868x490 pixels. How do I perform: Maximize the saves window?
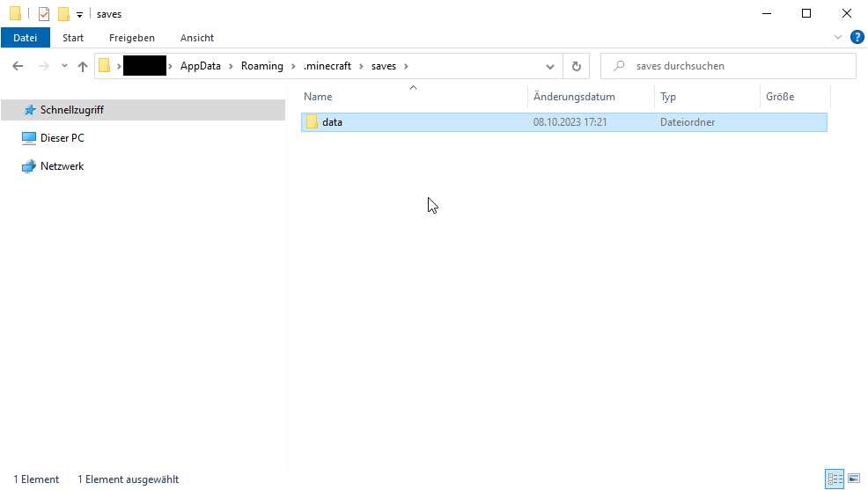[806, 14]
